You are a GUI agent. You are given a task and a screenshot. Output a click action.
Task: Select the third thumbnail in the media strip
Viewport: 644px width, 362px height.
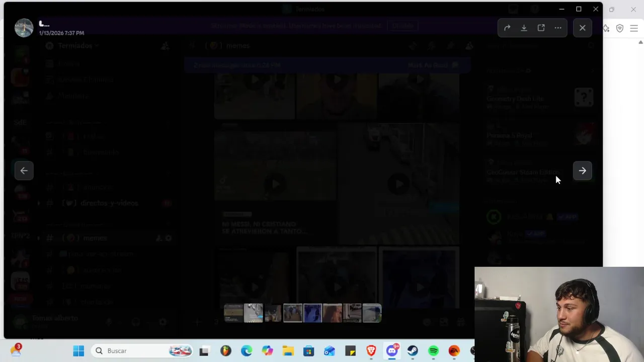pos(273,313)
